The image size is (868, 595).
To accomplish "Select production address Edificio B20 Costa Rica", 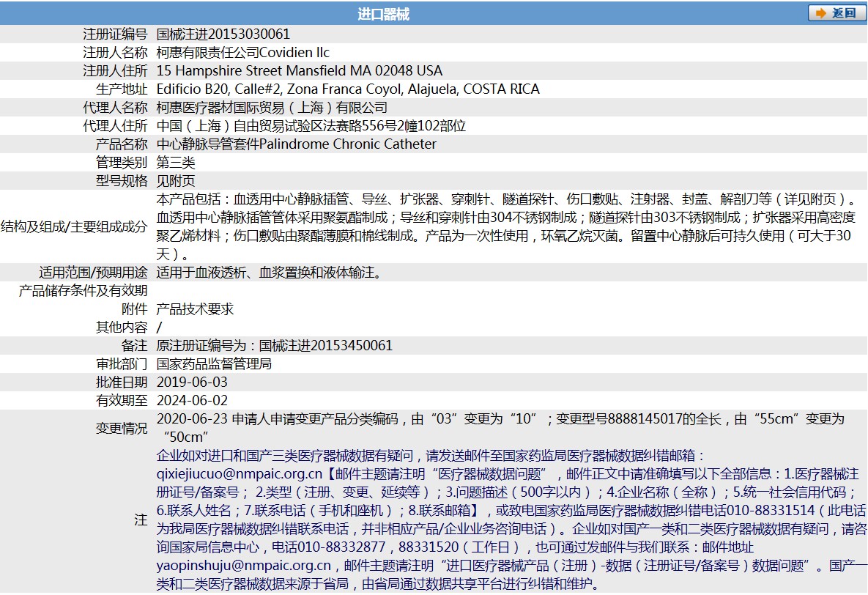I will coord(348,89).
